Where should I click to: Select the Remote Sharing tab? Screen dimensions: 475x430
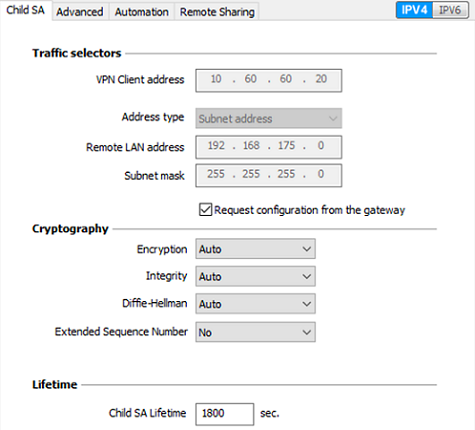[217, 12]
